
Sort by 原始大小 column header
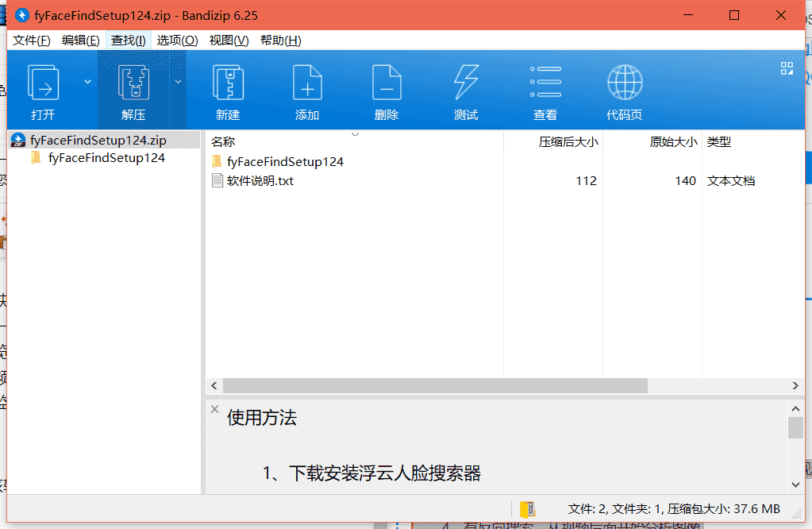point(652,141)
